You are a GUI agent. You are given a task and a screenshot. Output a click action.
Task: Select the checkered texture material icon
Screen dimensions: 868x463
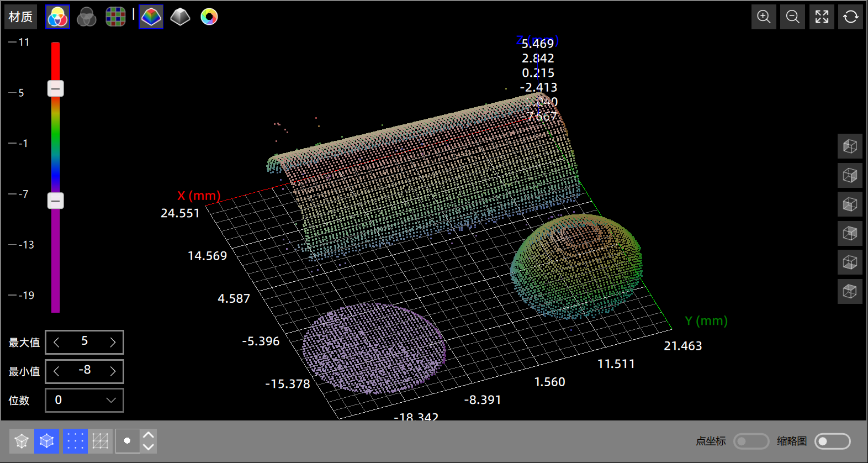coord(115,17)
